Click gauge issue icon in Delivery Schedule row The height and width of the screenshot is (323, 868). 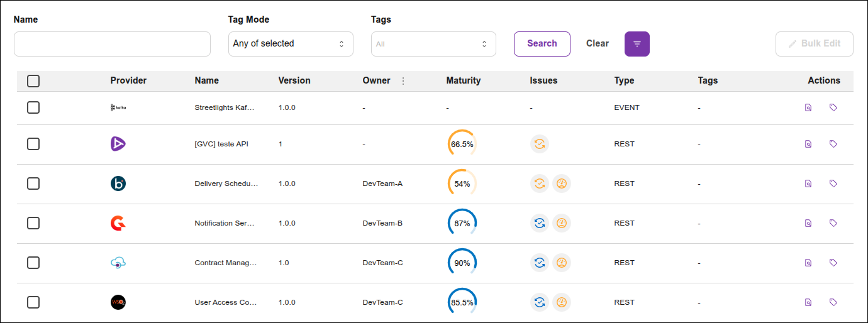[x=562, y=183]
